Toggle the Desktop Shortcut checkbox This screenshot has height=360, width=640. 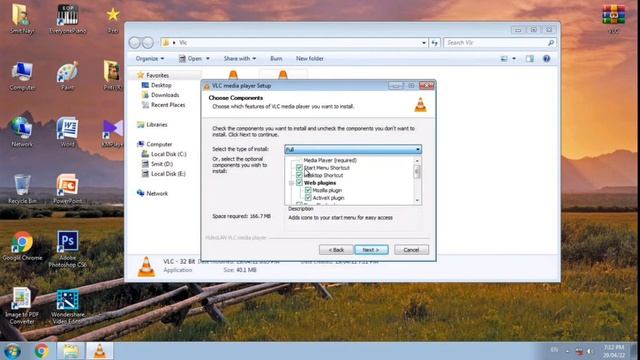point(299,175)
